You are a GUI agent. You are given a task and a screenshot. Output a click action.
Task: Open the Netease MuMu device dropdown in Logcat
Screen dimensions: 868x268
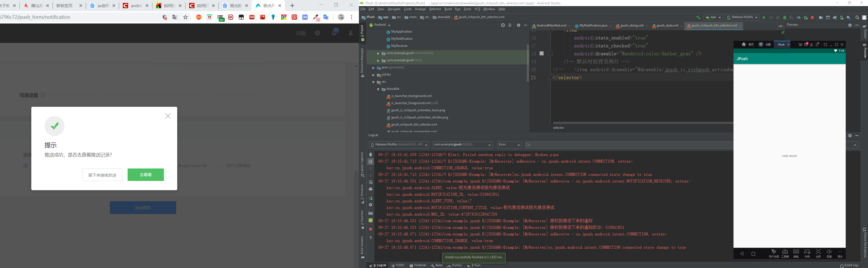tap(399, 145)
